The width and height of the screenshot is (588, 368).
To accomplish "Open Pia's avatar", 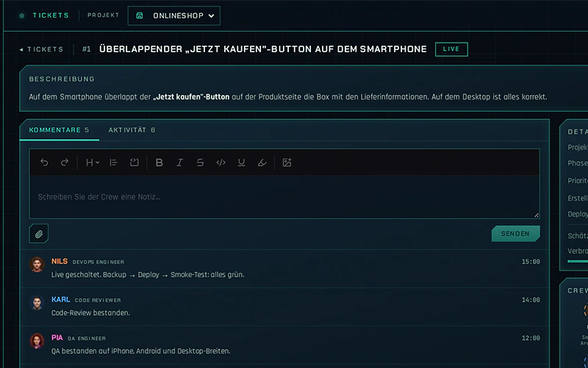I will (37, 341).
